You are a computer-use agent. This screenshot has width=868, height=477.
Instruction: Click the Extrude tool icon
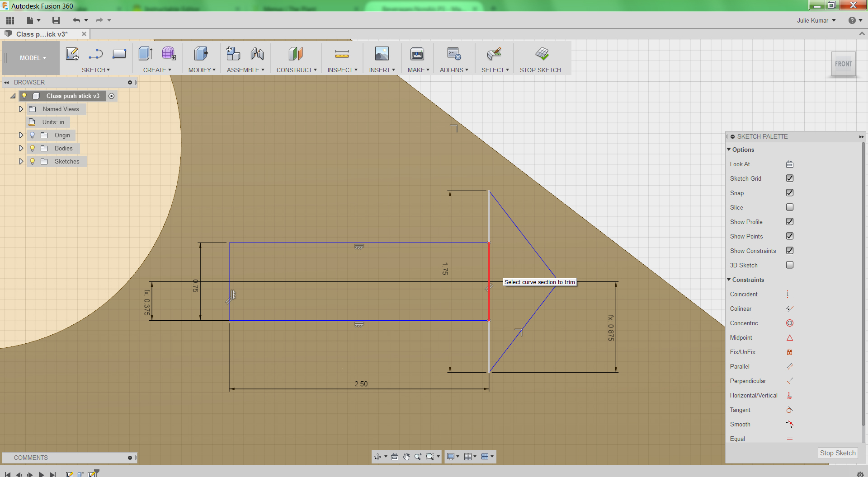[146, 54]
